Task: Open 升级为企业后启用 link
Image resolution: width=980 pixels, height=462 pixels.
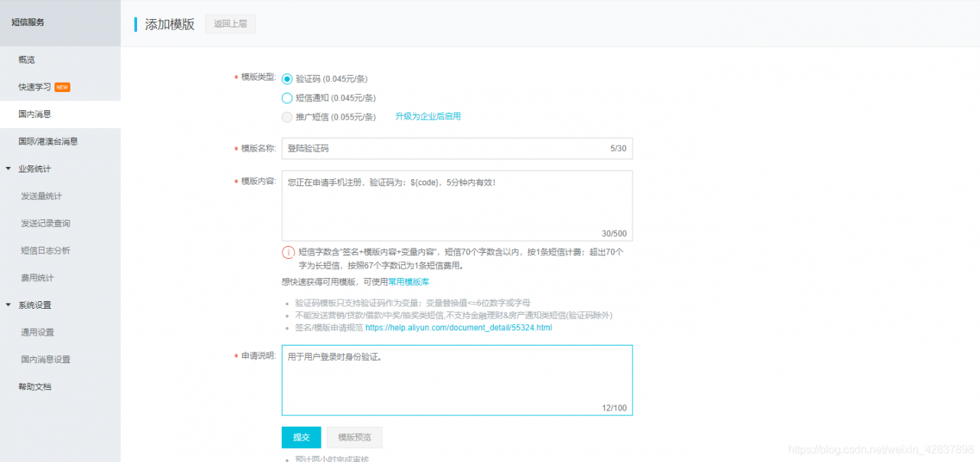Action: click(x=429, y=117)
